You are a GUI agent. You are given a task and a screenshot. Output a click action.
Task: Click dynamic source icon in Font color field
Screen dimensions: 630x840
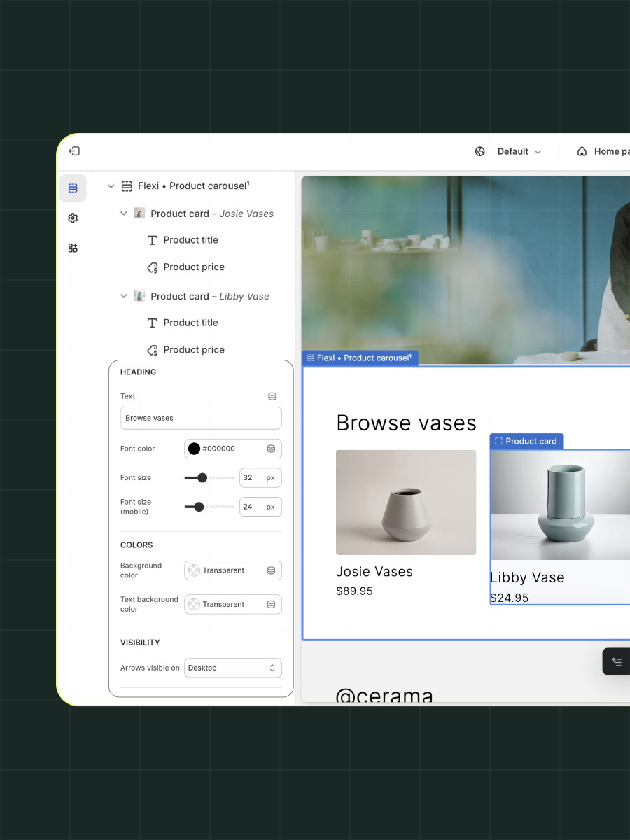point(271,449)
